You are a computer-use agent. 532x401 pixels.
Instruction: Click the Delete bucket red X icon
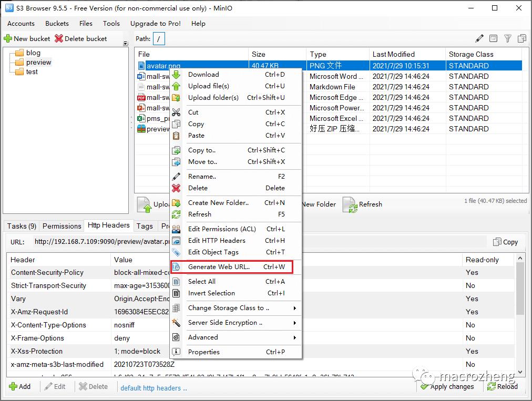59,38
